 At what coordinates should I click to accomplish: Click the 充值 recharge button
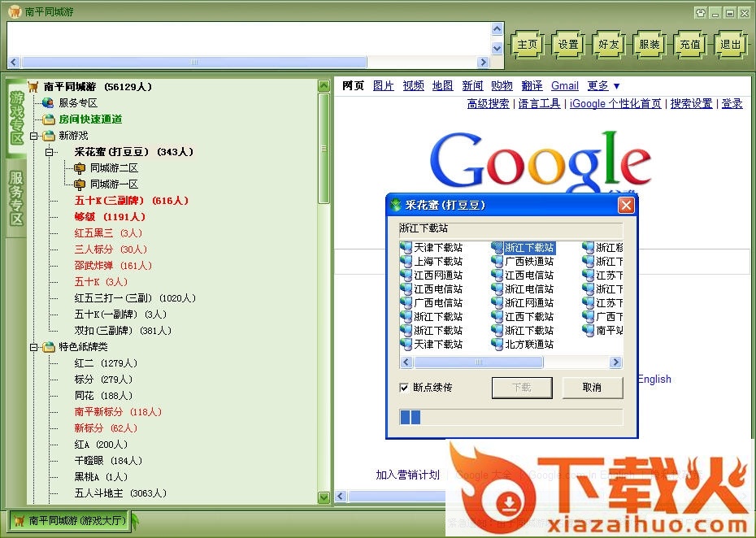tap(689, 45)
